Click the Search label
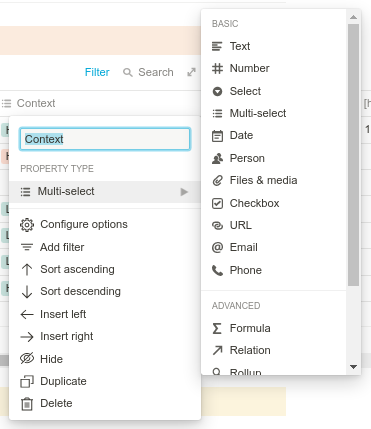The width and height of the screenshot is (371, 429). [x=156, y=72]
